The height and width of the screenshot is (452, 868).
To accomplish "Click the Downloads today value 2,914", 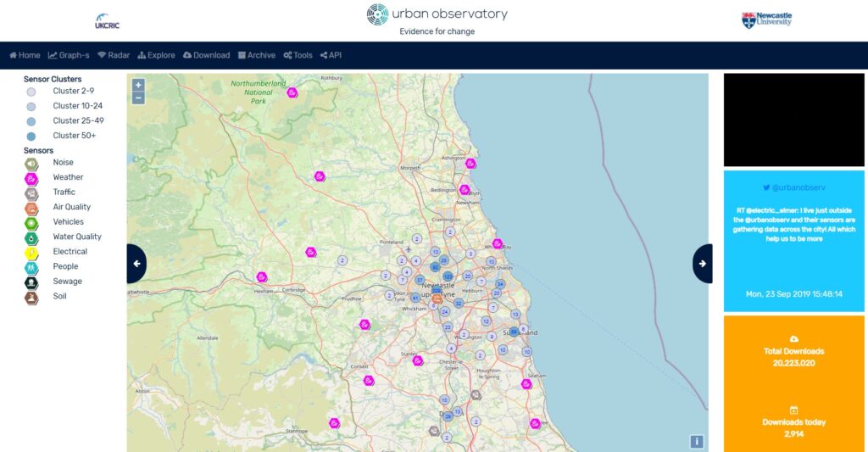I will click(x=793, y=434).
